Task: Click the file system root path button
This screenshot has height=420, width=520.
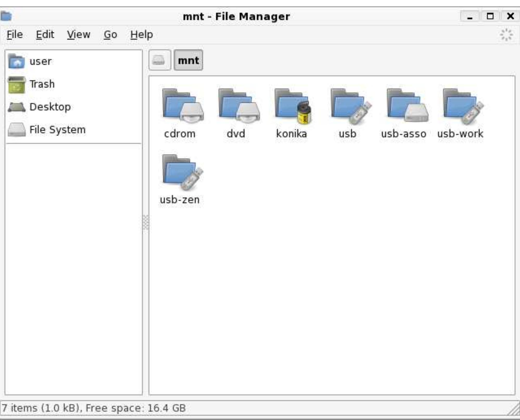Action: 160,60
